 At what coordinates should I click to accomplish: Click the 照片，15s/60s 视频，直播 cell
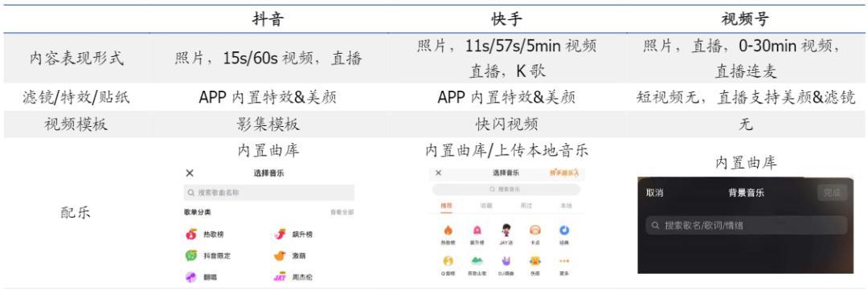(x=268, y=58)
